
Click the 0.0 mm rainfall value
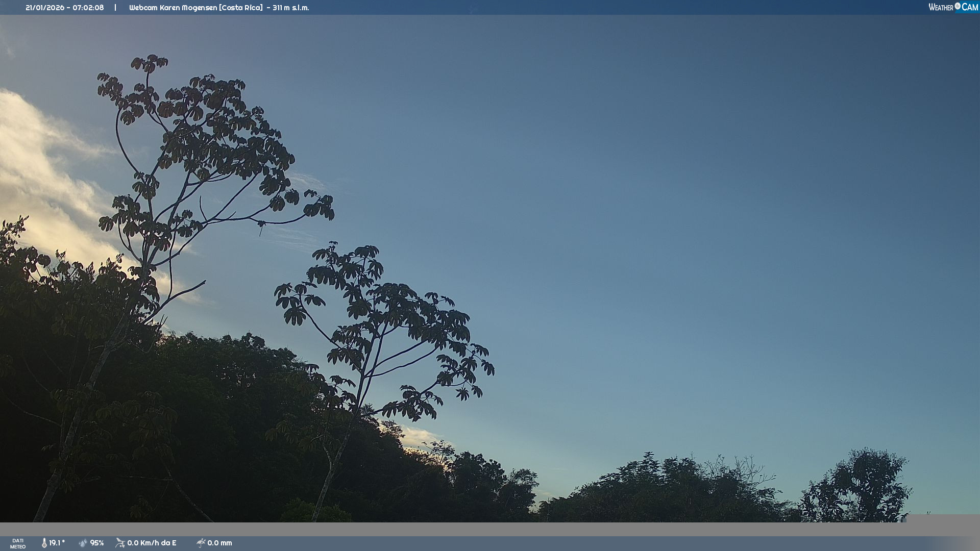219,543
